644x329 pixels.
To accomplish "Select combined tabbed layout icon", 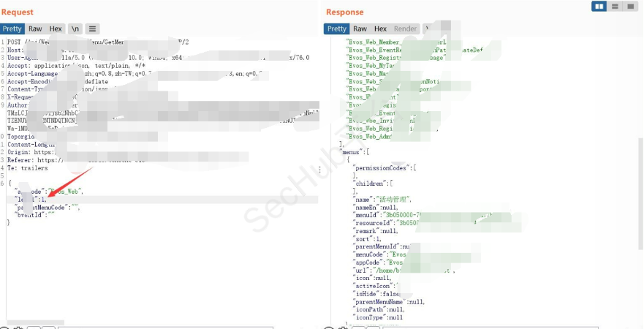I will (631, 7).
